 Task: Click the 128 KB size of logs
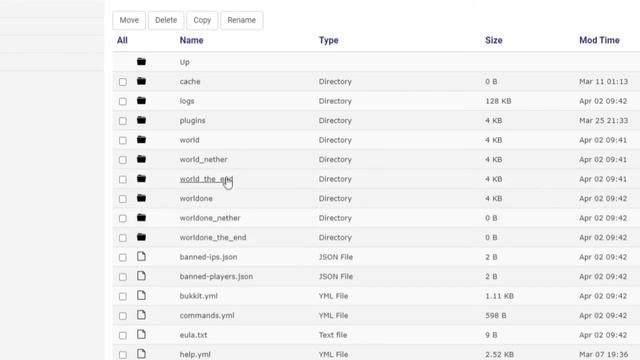(x=498, y=101)
